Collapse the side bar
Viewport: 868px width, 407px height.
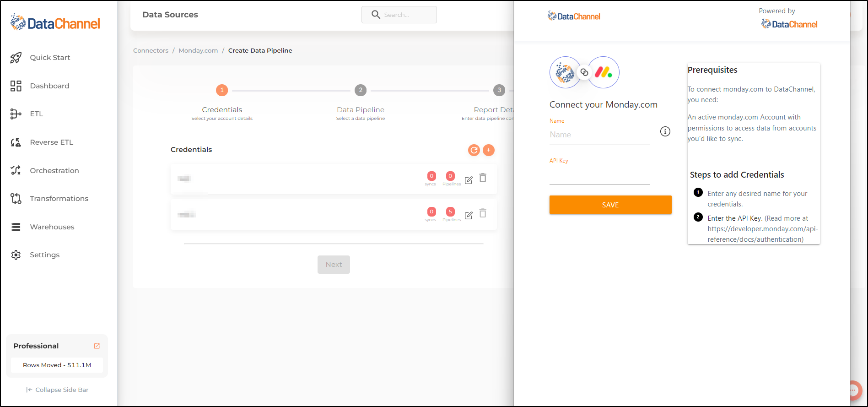click(57, 390)
